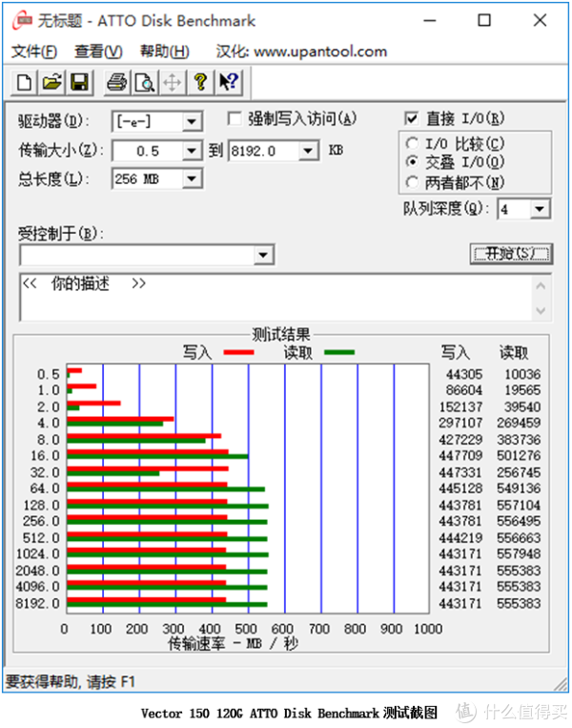Maximize the ATTO Disk Benchmark window
The height and width of the screenshot is (728, 572).
484,21
